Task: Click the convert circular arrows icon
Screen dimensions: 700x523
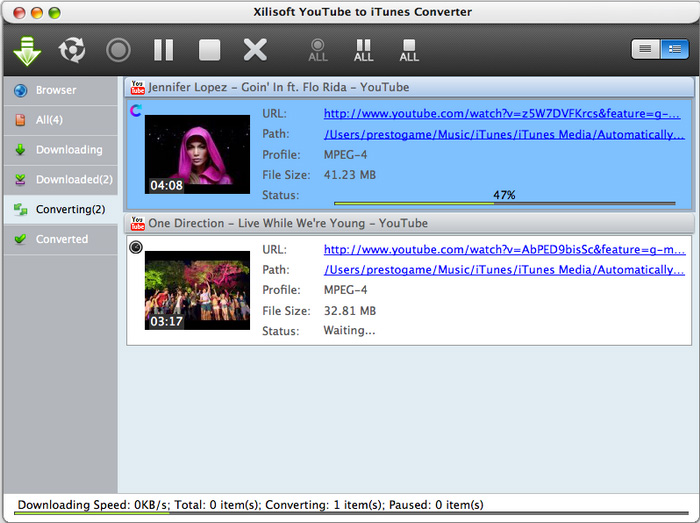Action: [x=72, y=49]
